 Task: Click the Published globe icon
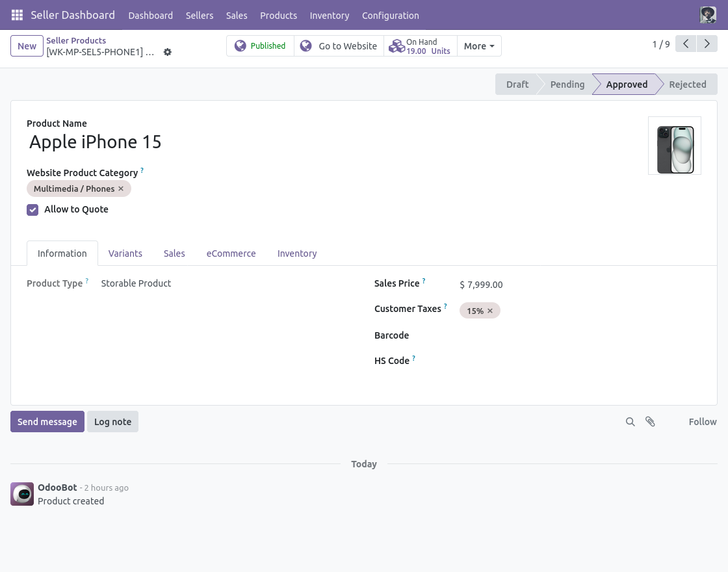click(240, 45)
